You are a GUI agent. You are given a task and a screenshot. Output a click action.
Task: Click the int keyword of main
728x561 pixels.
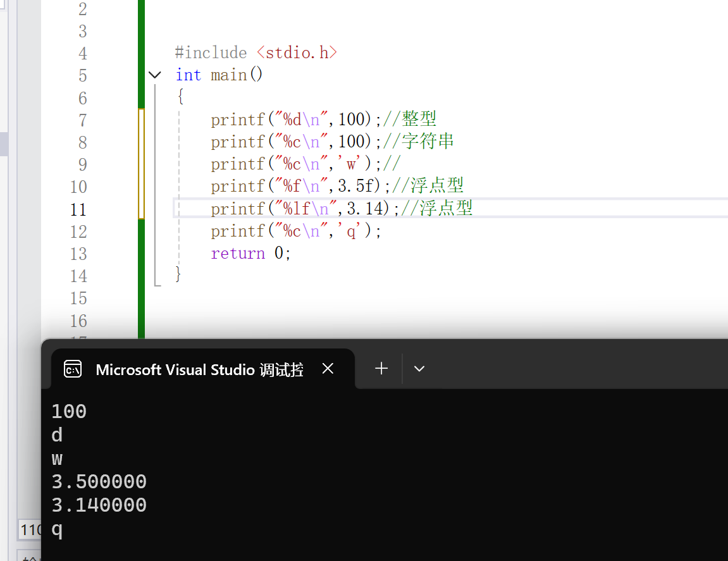(x=188, y=75)
